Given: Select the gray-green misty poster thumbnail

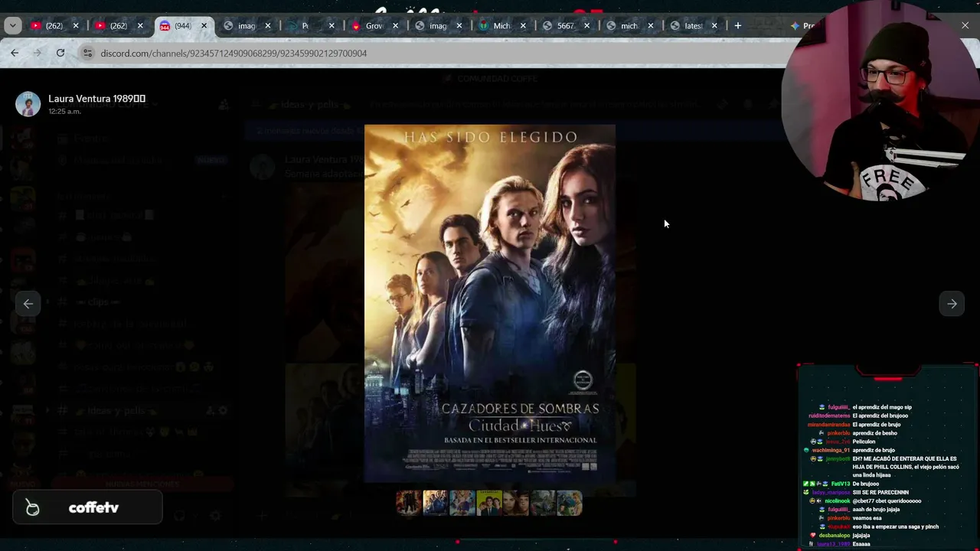Looking at the screenshot, I should (543, 504).
